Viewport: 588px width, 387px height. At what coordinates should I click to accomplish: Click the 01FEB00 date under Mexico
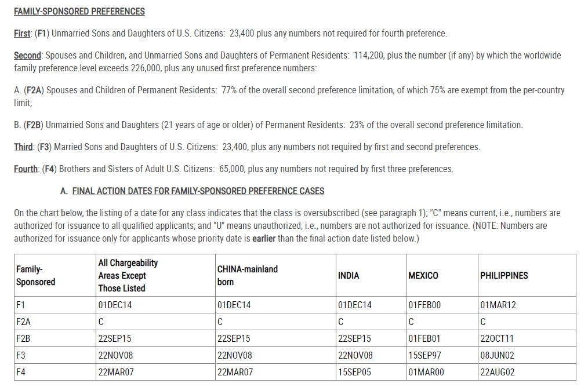point(424,305)
